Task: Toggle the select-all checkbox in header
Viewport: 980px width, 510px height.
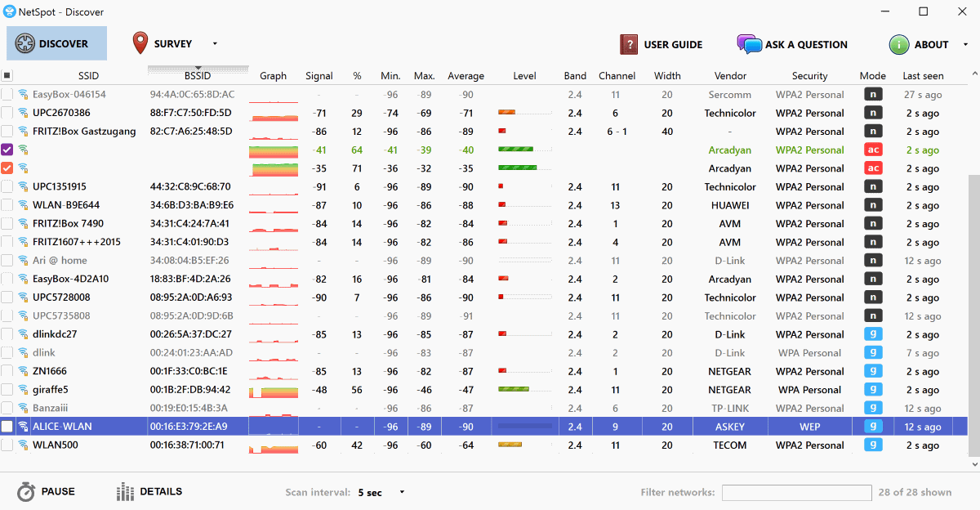Action: pos(7,76)
